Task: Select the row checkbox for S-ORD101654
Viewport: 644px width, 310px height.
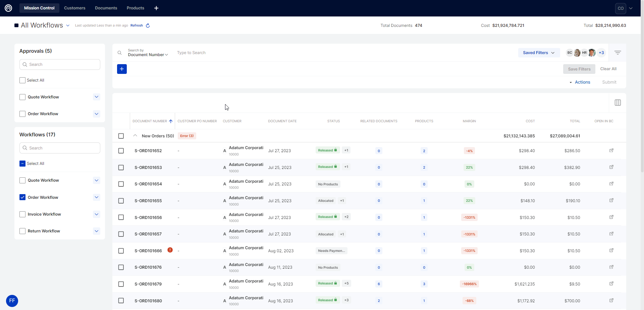Action: (x=121, y=184)
